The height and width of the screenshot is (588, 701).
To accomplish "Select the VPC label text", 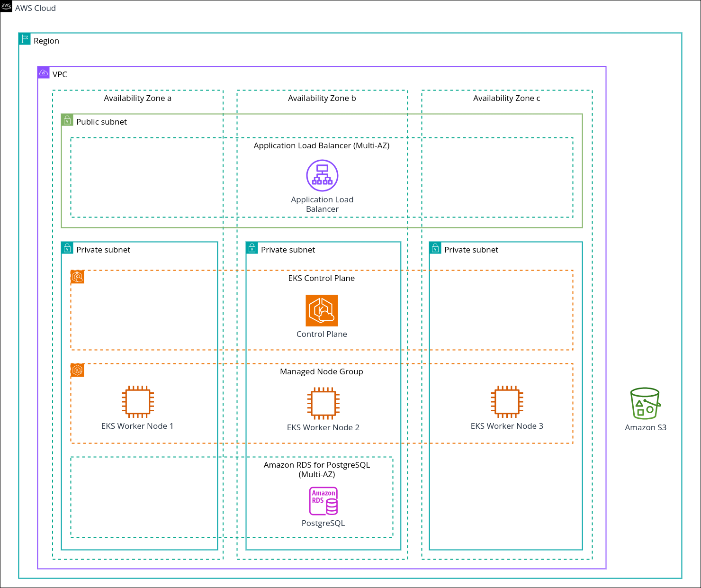I will point(60,74).
